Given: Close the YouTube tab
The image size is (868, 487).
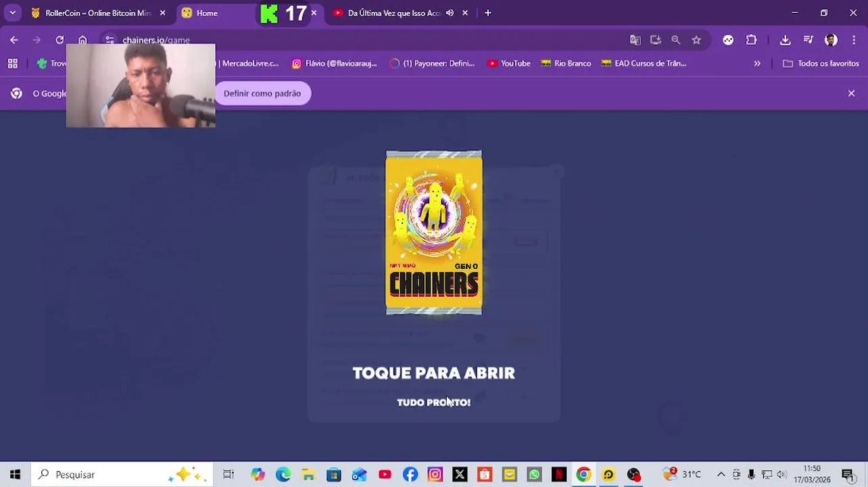Looking at the screenshot, I should click(465, 13).
